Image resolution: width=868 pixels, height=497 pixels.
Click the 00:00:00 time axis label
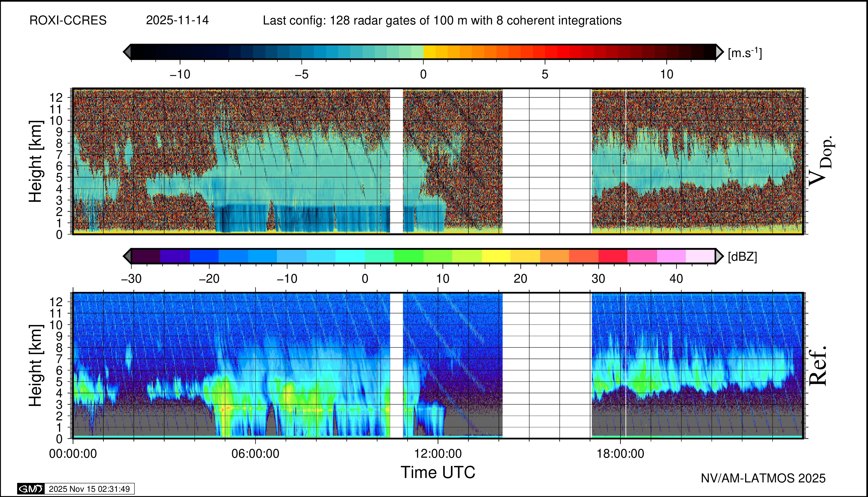tap(73, 454)
